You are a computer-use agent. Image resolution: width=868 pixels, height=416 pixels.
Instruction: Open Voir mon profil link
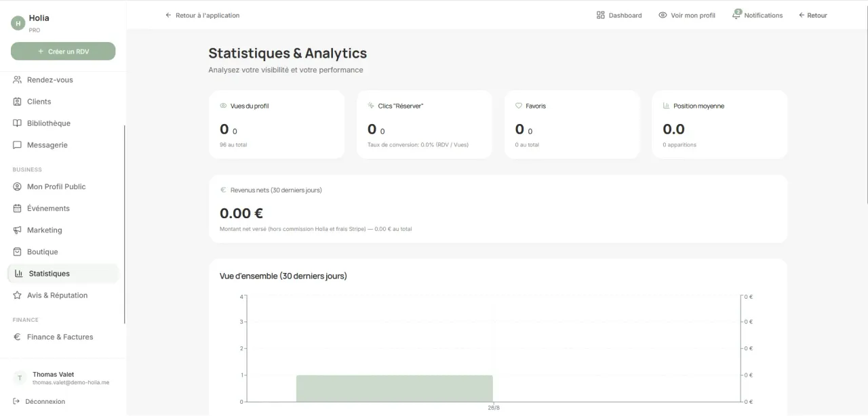[x=687, y=15]
